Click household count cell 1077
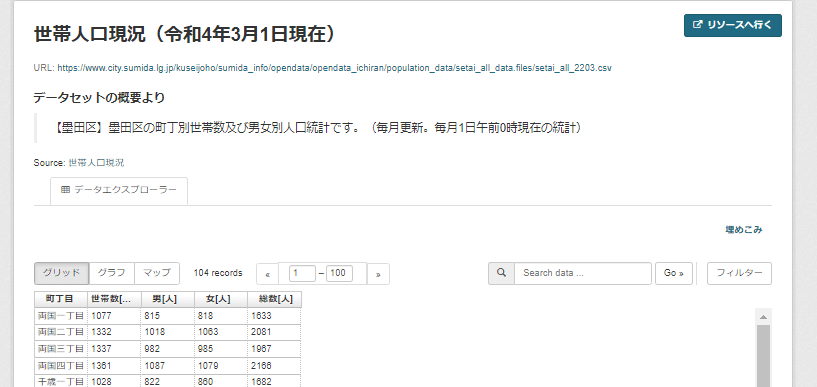 114,316
